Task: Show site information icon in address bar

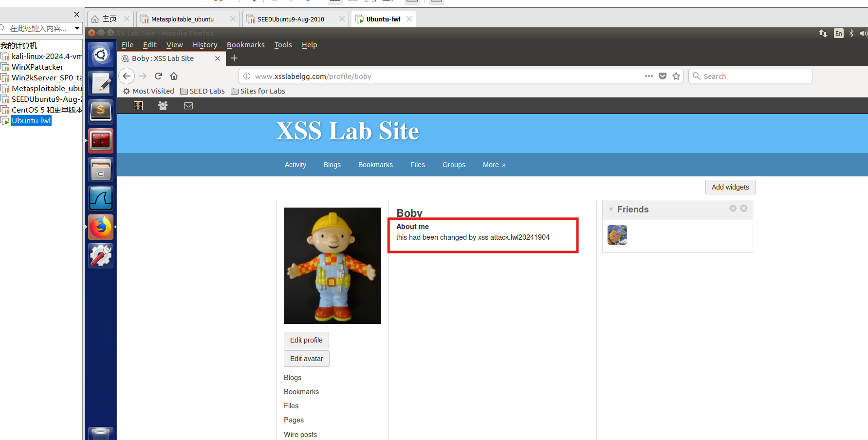Action: (247, 76)
